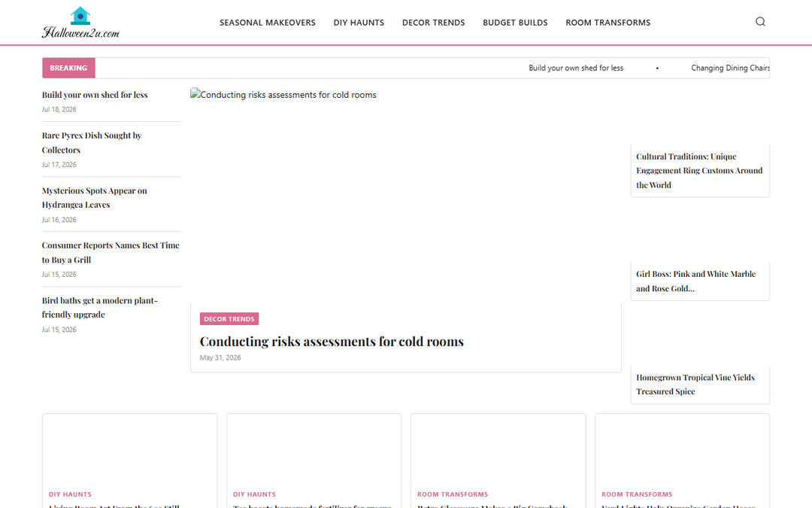Screen dimensions: 812x508
Task: Open Girl Boss: Pink and White Marble article
Action: click(x=695, y=281)
